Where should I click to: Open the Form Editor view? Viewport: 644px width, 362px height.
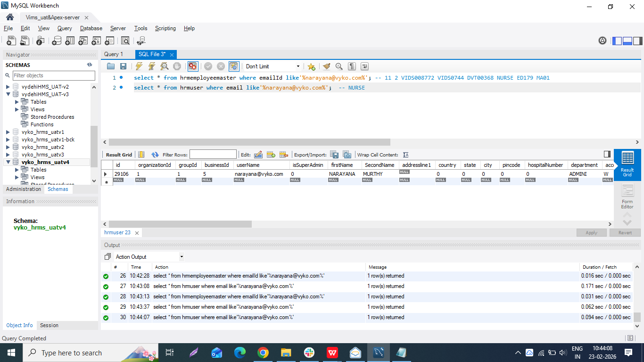pos(627,197)
